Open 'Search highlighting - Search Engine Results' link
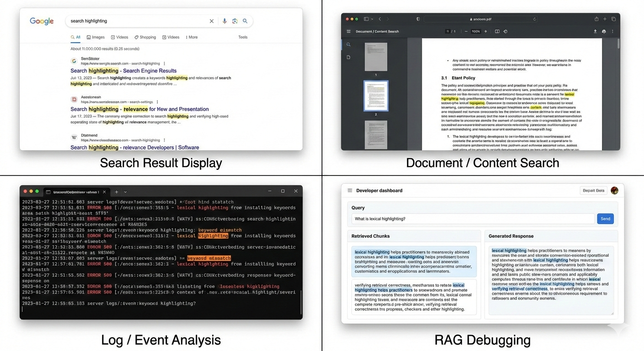 pyautogui.click(x=123, y=71)
